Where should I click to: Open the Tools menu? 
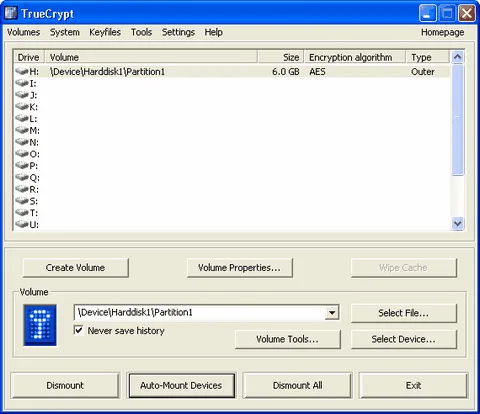pyautogui.click(x=141, y=32)
